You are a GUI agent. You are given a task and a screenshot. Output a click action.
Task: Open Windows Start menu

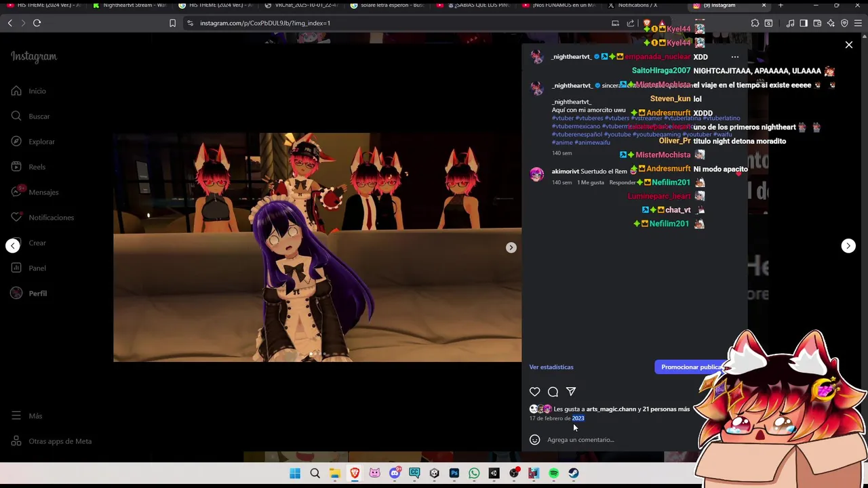click(x=295, y=474)
